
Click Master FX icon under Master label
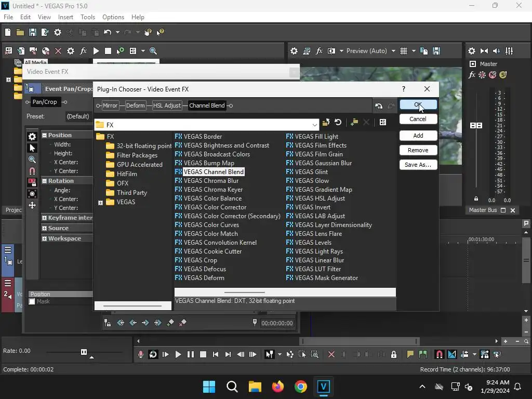point(472,75)
